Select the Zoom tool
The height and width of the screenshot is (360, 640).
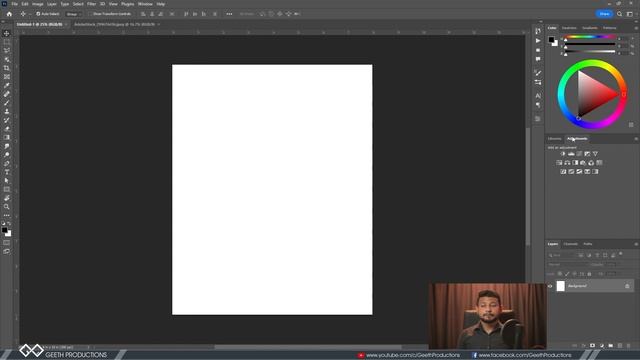click(7, 207)
